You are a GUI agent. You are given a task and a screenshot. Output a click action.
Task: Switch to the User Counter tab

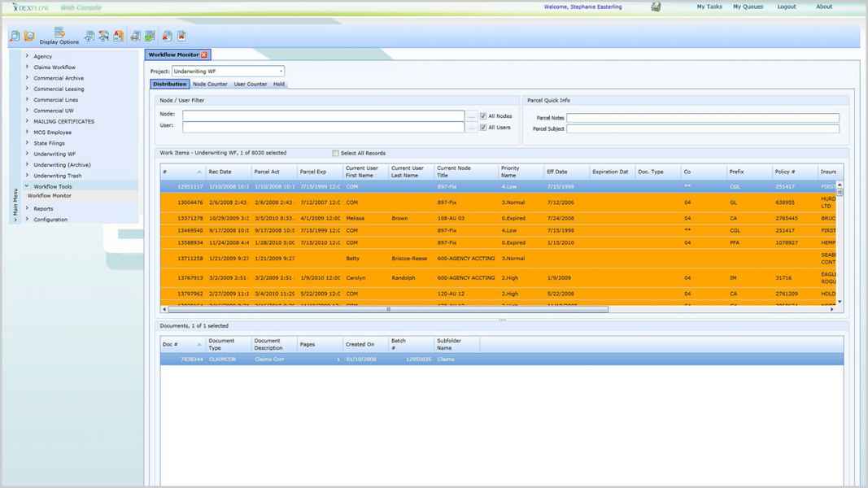(x=251, y=85)
